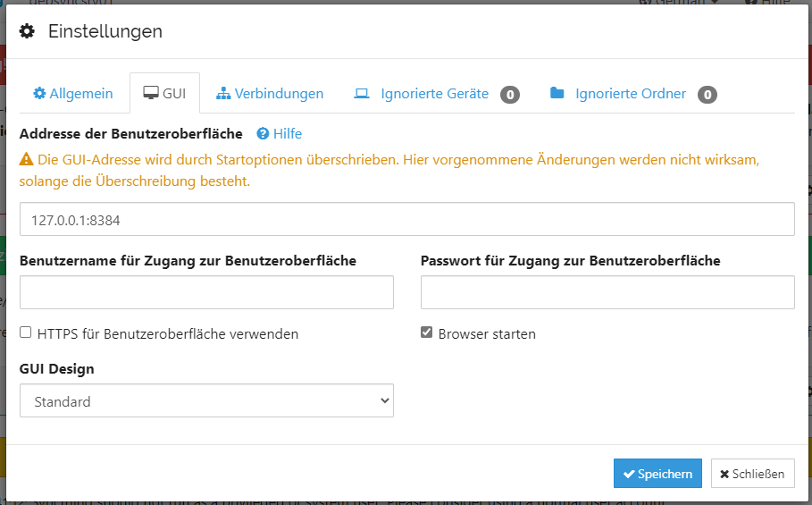The width and height of the screenshot is (812, 505).
Task: Click the gear icon beside Einstellungen
Action: pos(27,31)
